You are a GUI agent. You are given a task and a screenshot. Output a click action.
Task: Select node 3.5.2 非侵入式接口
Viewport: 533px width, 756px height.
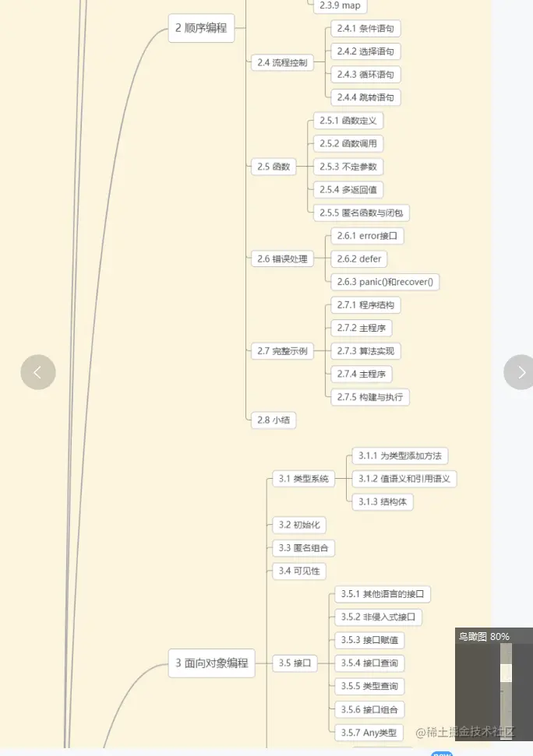(378, 617)
